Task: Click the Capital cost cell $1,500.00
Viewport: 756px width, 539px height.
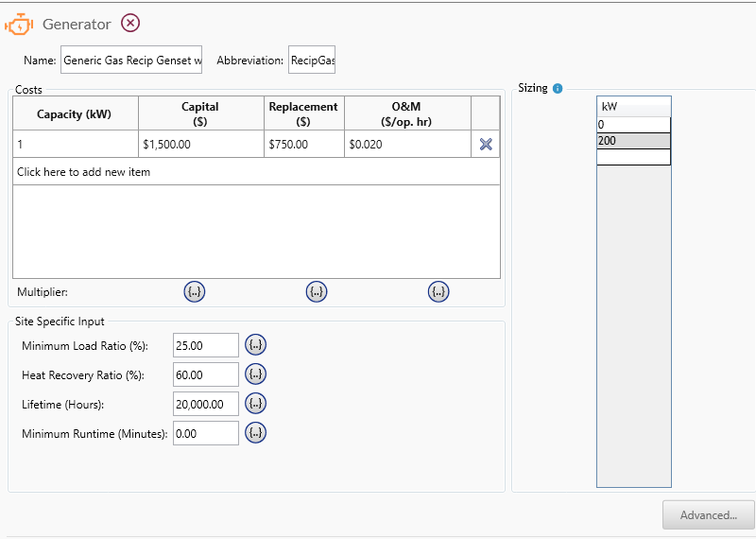Action: pos(200,145)
